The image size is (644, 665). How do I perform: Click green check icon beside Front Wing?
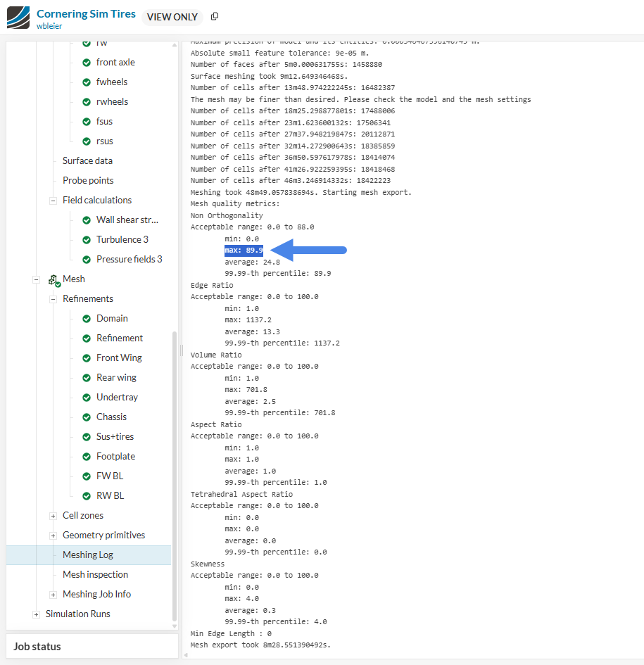tap(87, 358)
